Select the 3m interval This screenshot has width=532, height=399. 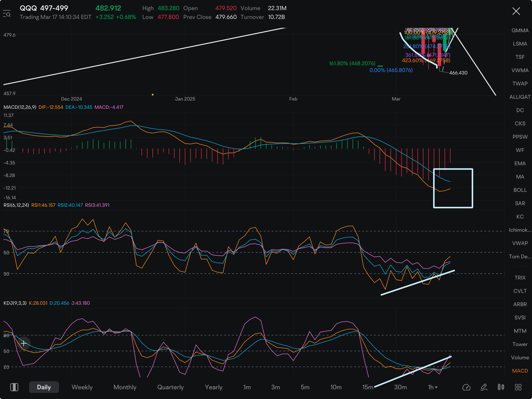[276, 387]
